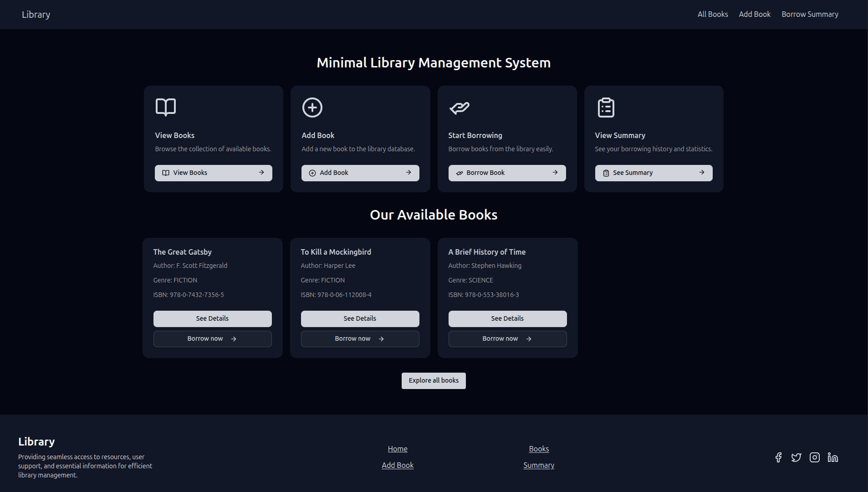Open the Facebook icon in footer
The image size is (868, 492).
tap(778, 457)
